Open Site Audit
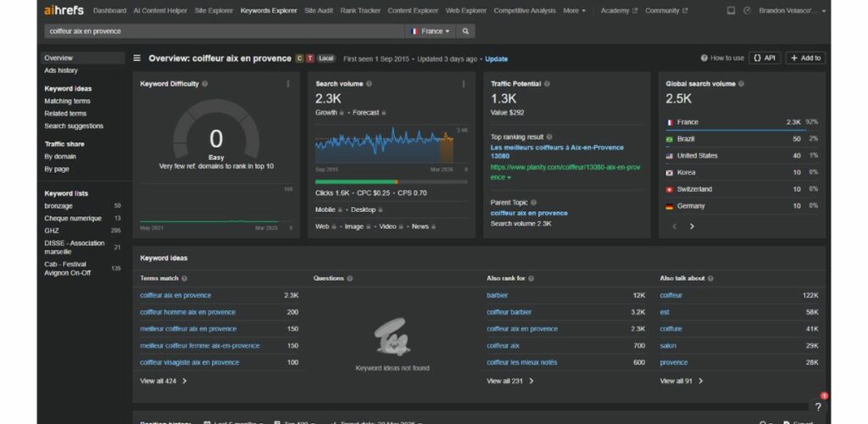 point(319,10)
